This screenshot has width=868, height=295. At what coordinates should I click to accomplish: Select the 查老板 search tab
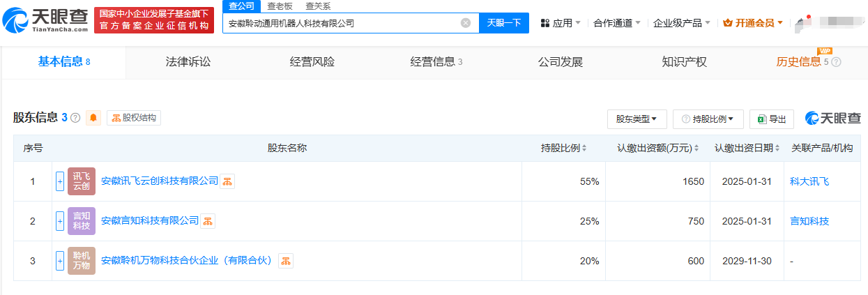tap(280, 6)
